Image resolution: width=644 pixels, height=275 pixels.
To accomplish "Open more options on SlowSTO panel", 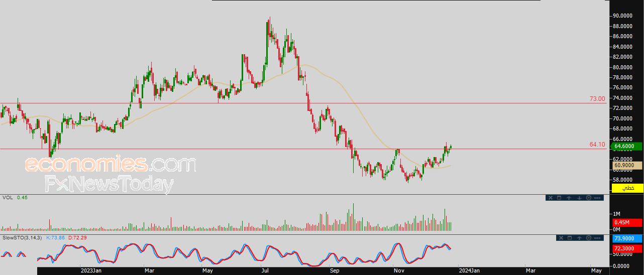I will [597, 238].
